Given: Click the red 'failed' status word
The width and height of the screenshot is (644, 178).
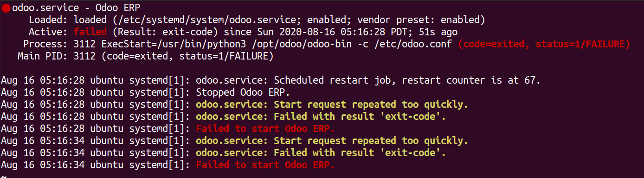Looking at the screenshot, I should 90,32.
